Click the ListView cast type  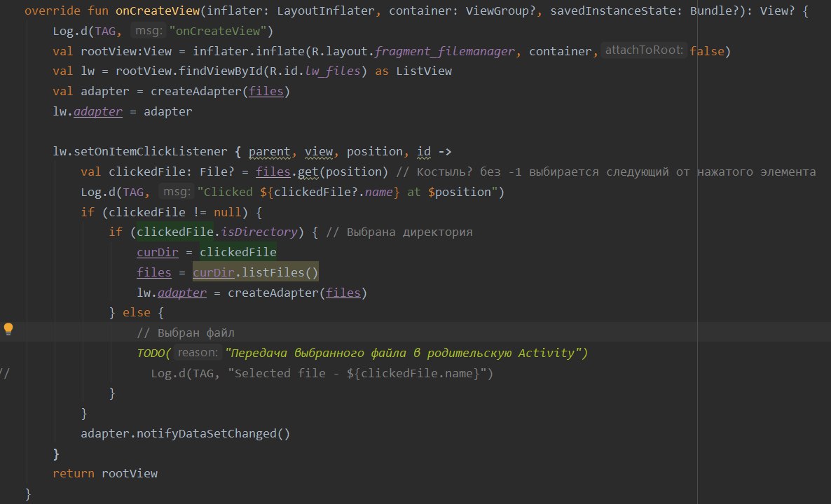pos(424,71)
